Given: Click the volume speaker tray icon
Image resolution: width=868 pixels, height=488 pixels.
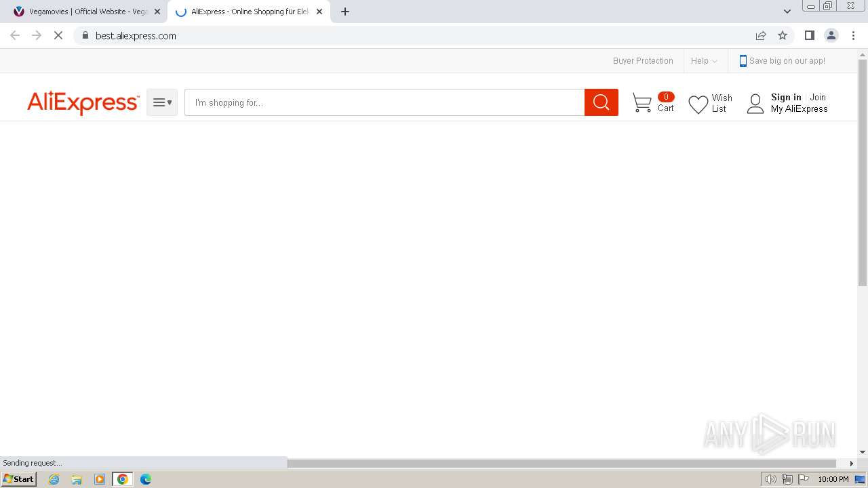Looking at the screenshot, I should coord(771,479).
